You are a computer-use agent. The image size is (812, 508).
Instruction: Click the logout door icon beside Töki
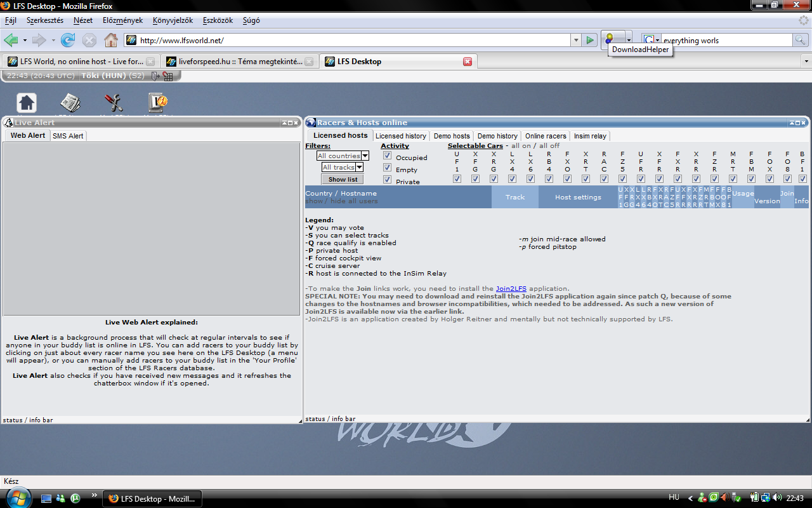click(x=155, y=76)
